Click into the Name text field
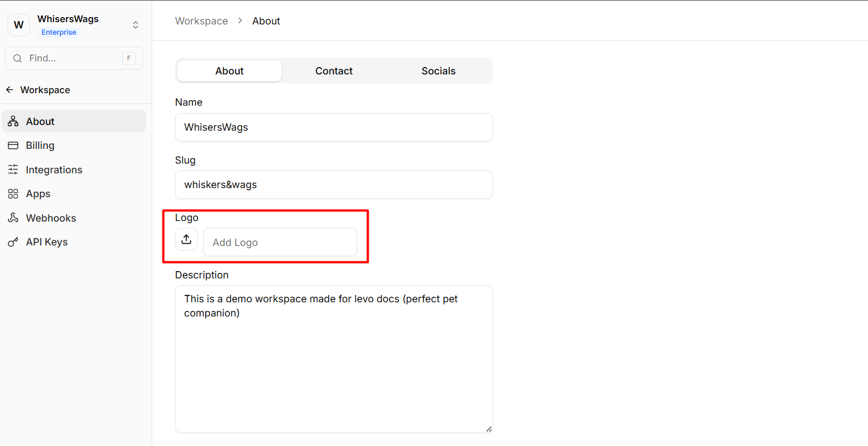Image resolution: width=868 pixels, height=446 pixels. click(x=334, y=127)
